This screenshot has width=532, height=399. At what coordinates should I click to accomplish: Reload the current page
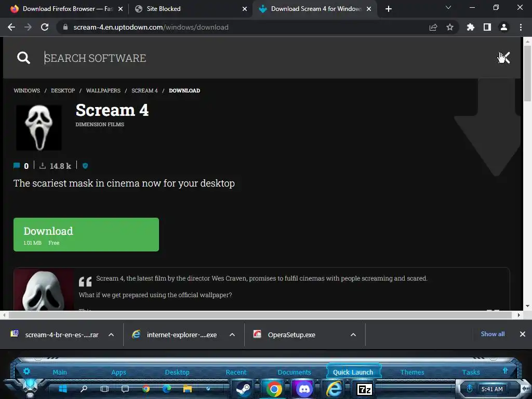(45, 27)
